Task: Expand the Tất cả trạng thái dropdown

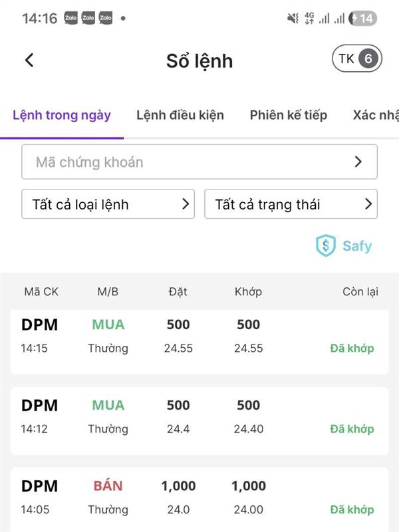Action: coord(291,204)
